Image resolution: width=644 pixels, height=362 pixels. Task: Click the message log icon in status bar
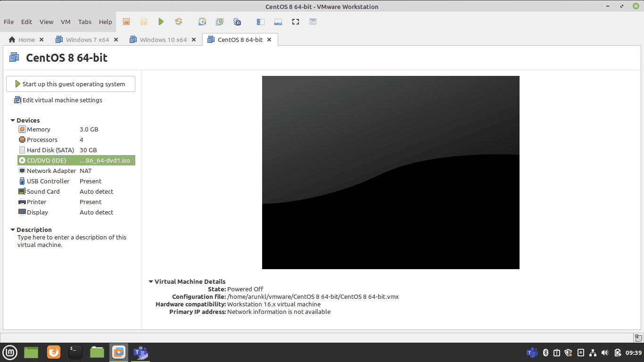point(638,337)
